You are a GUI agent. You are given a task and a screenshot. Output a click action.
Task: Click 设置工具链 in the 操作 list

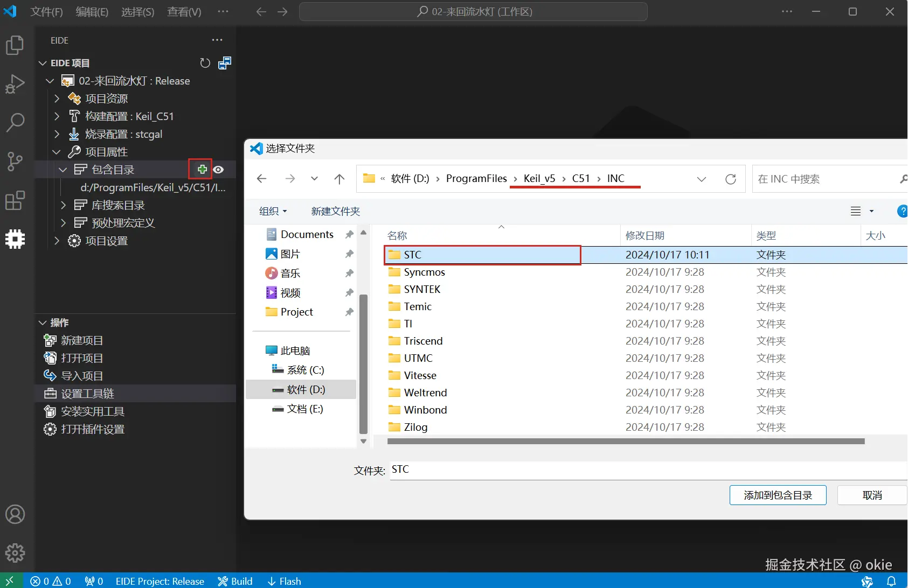135,394
